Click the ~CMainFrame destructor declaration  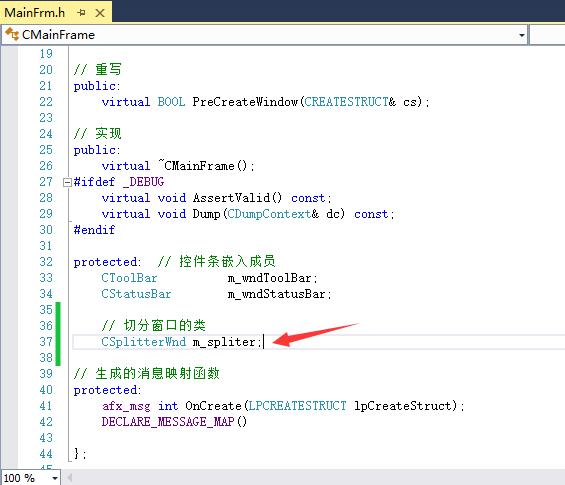(x=203, y=166)
